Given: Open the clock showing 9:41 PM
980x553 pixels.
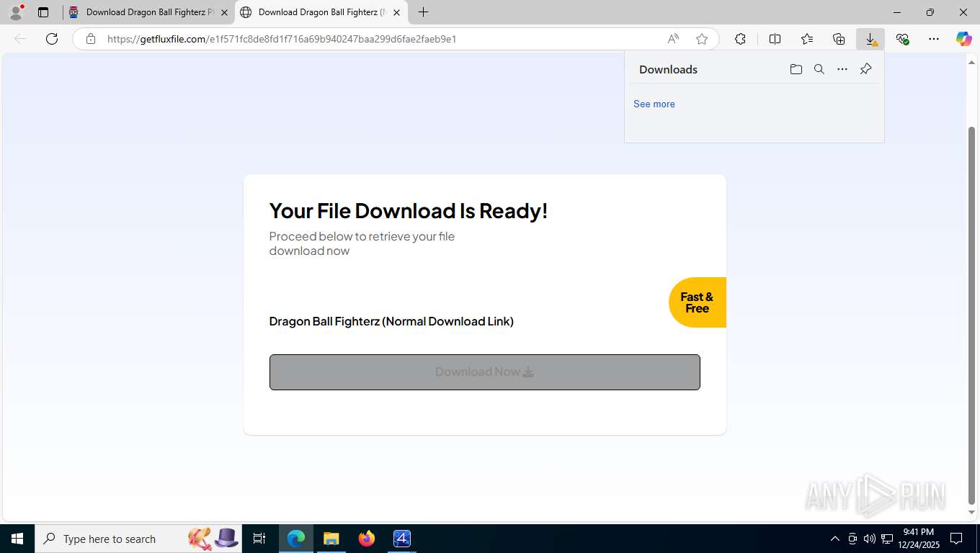Looking at the screenshot, I should (919, 539).
